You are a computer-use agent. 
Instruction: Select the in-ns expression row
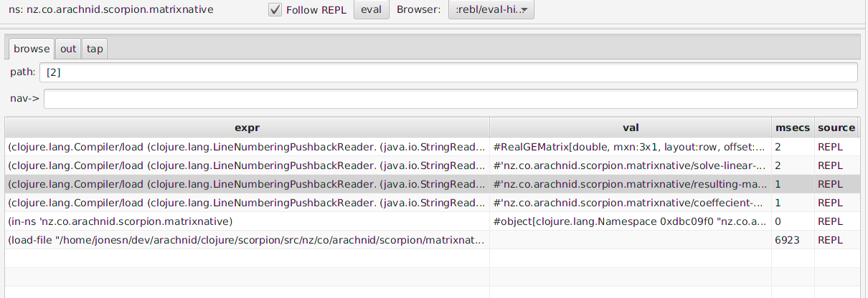[x=432, y=221]
